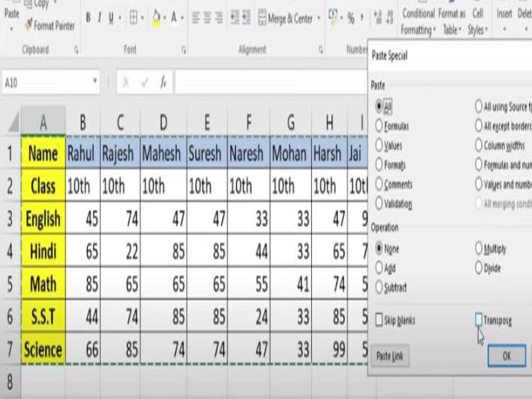The image size is (532, 399).
Task: Select the Multiply operation
Action: pyautogui.click(x=478, y=248)
